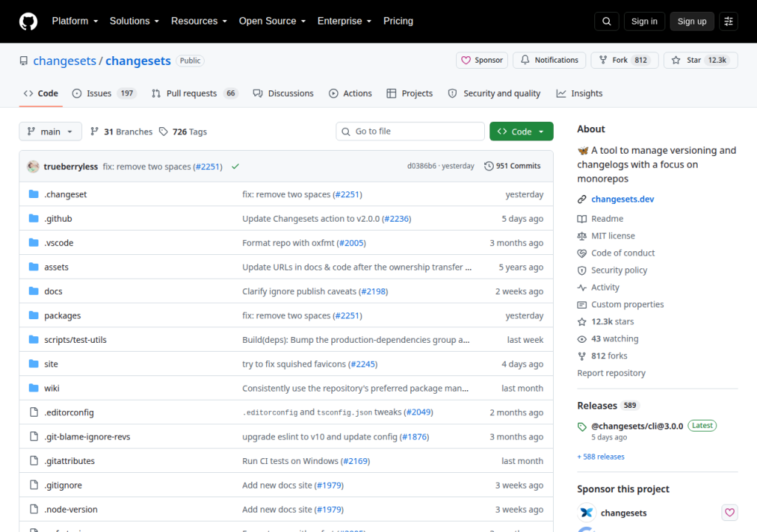Star the repository with Star button
The width and height of the screenshot is (757, 532).
[x=701, y=61]
